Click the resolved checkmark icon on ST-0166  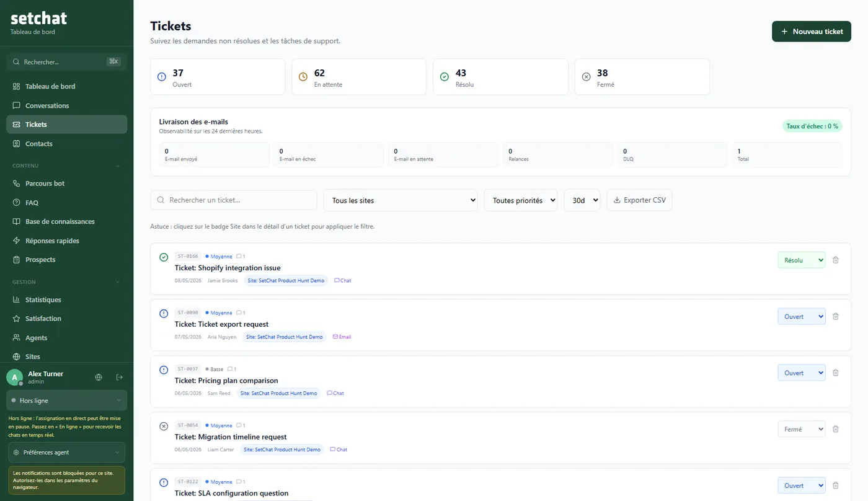click(164, 257)
